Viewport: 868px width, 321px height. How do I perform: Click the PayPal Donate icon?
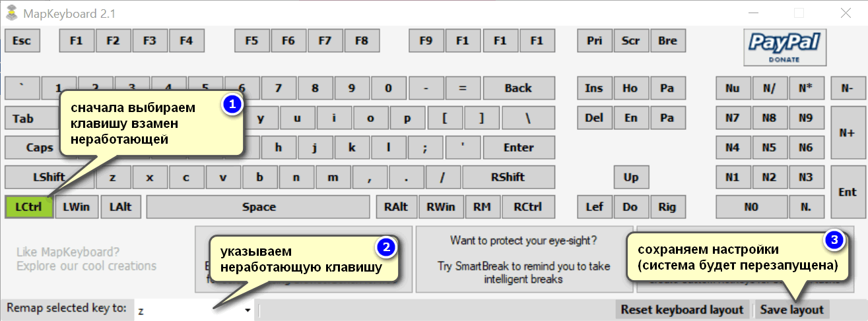(x=785, y=47)
